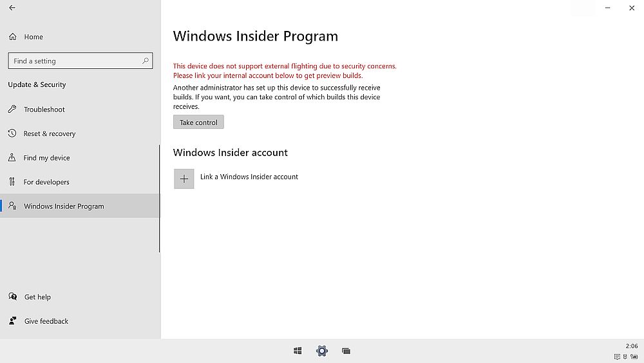Click the plus button to link account

click(184, 179)
